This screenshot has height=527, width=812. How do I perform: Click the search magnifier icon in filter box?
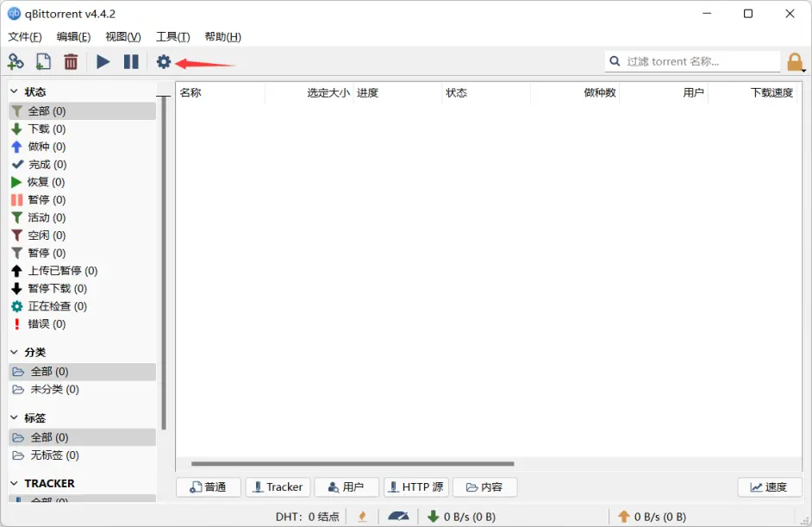click(x=615, y=61)
